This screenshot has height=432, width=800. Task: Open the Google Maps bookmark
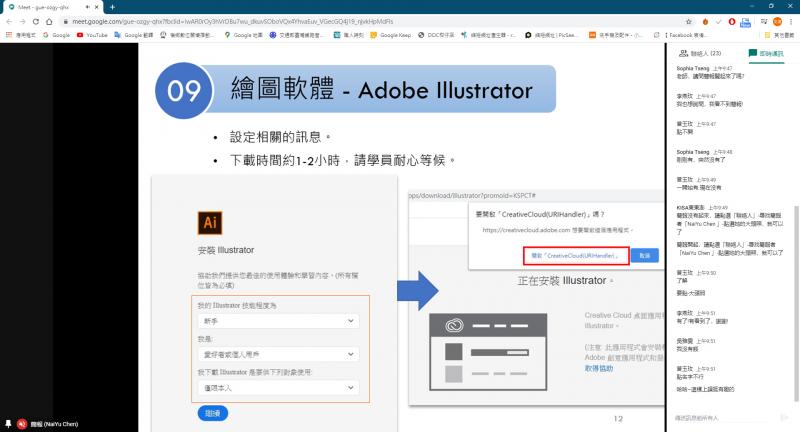(243, 35)
